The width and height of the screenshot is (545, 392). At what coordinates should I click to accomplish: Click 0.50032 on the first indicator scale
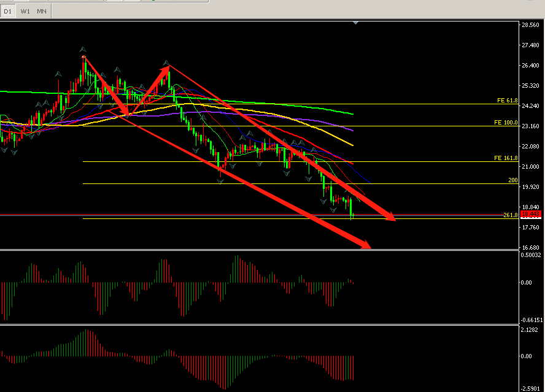click(x=530, y=255)
